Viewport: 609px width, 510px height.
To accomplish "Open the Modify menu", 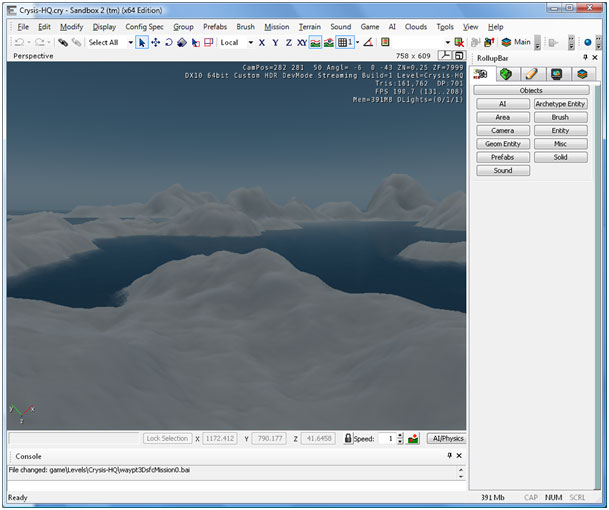I will click(x=71, y=27).
